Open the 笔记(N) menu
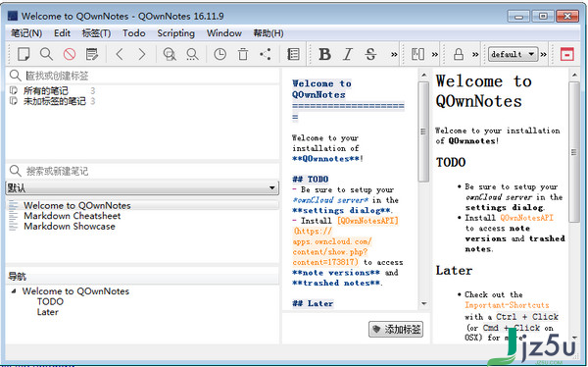 26,33
